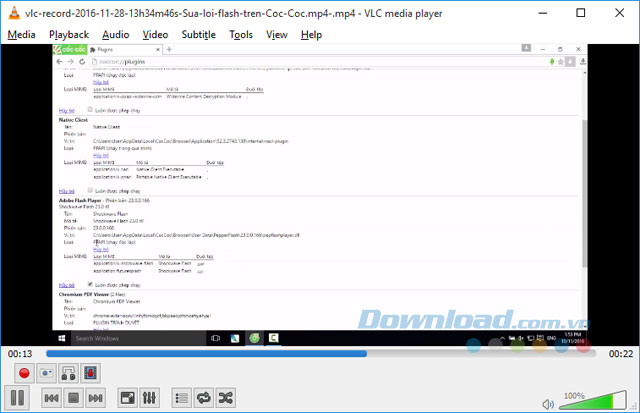This screenshot has width=640, height=413.
Task: Tick the always-allow checkbox under Native Client
Action: tap(90, 190)
